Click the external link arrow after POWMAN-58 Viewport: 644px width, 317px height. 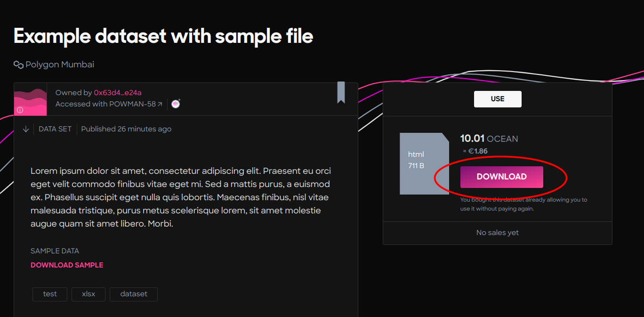(x=160, y=104)
